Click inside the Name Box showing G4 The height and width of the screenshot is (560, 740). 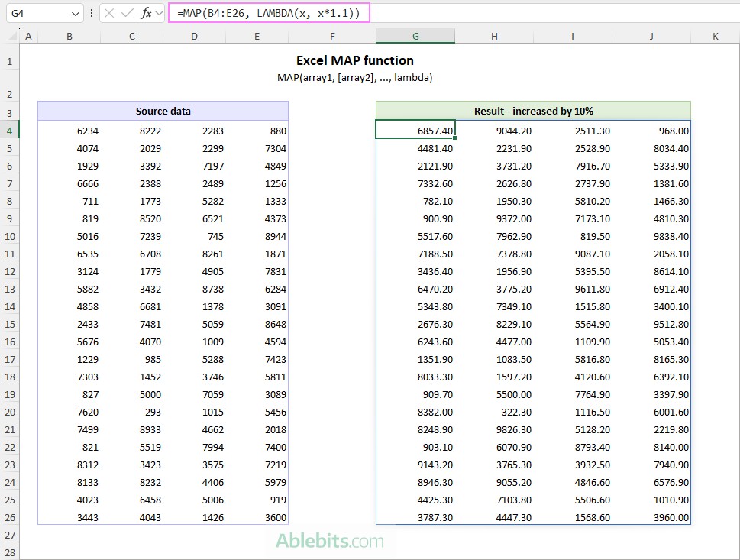(37, 13)
